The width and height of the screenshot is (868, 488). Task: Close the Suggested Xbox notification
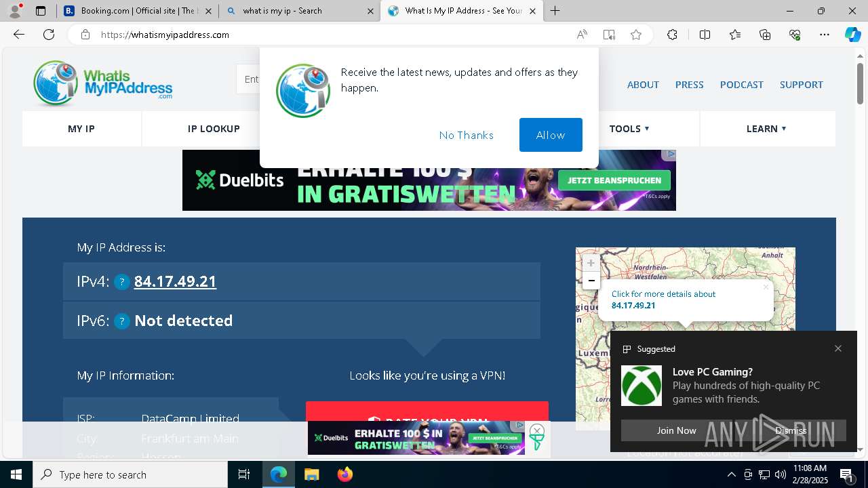click(838, 348)
